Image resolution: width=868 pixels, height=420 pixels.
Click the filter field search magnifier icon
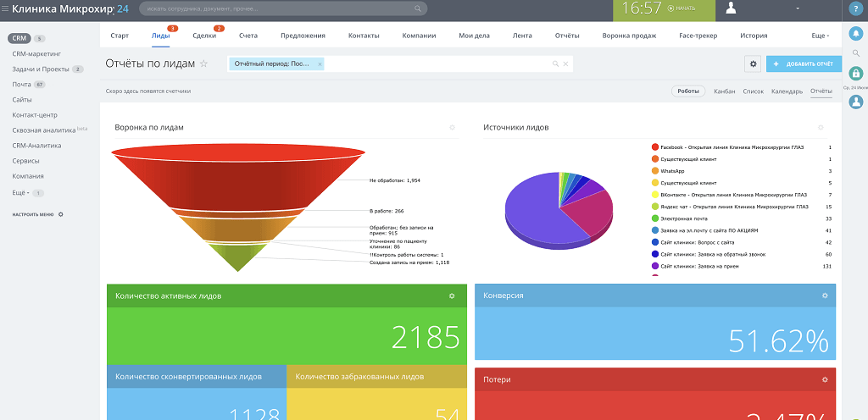(555, 64)
